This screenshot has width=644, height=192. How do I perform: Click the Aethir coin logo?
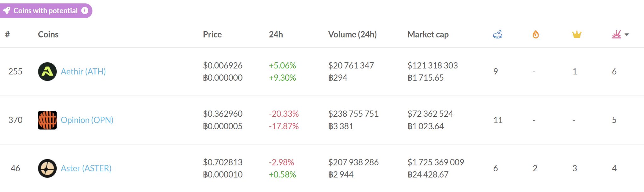[47, 72]
